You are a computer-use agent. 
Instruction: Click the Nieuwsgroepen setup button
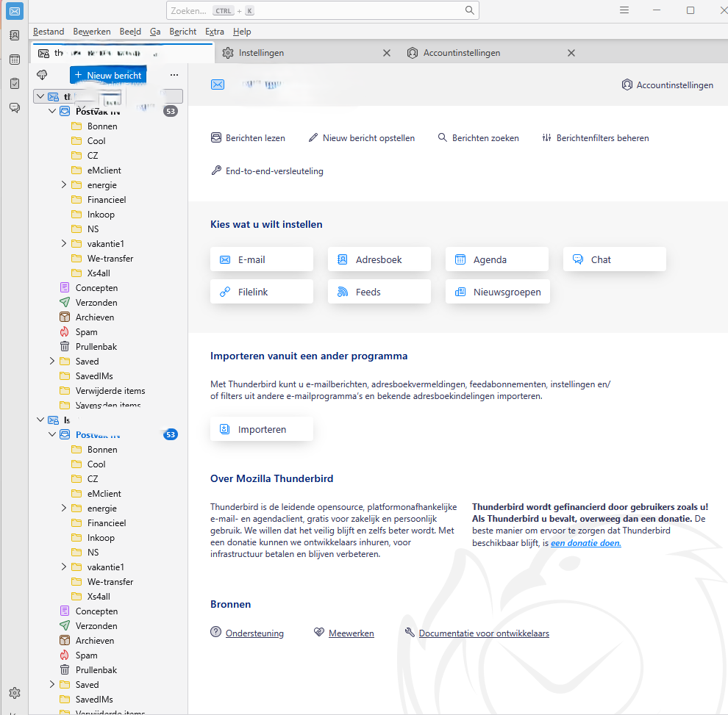click(497, 292)
